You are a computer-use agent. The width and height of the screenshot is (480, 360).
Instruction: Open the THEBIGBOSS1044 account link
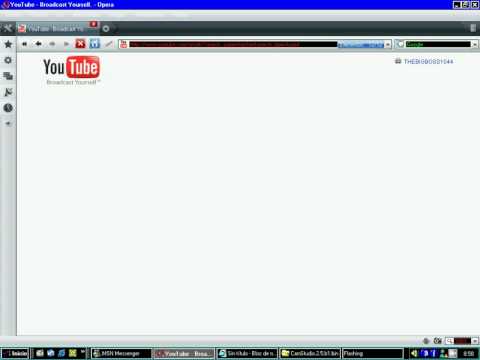428,61
